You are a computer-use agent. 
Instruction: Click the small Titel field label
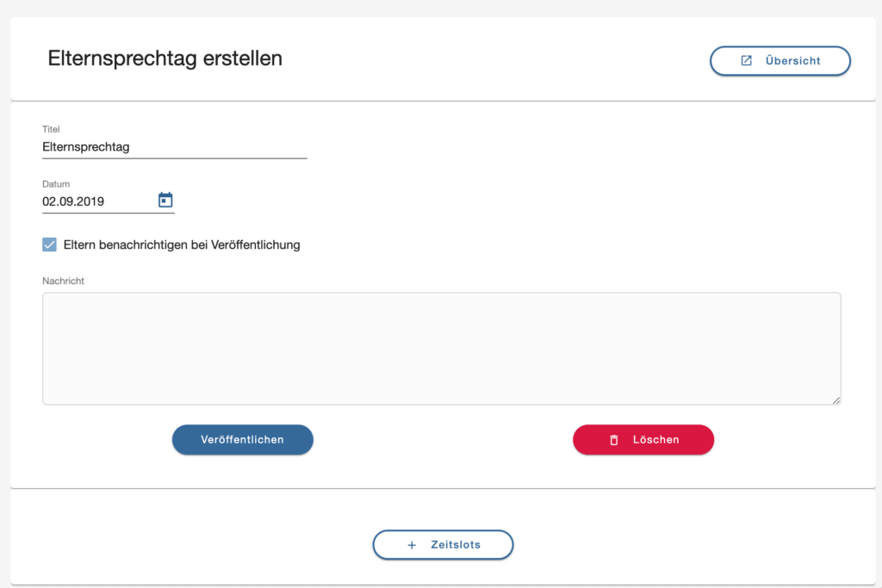coord(51,129)
